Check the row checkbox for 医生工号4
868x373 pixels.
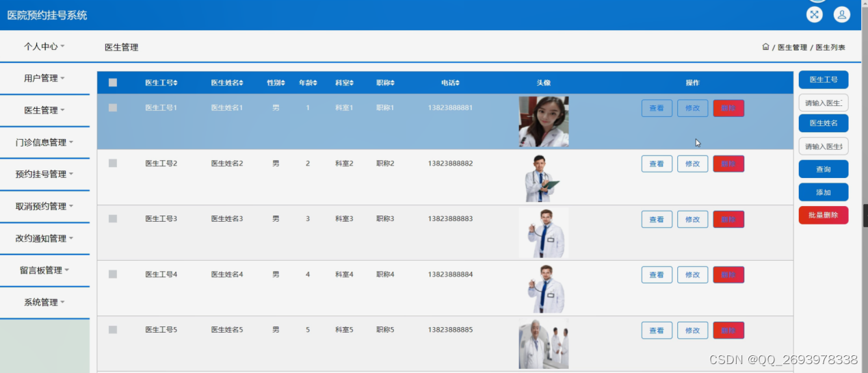tap(113, 274)
